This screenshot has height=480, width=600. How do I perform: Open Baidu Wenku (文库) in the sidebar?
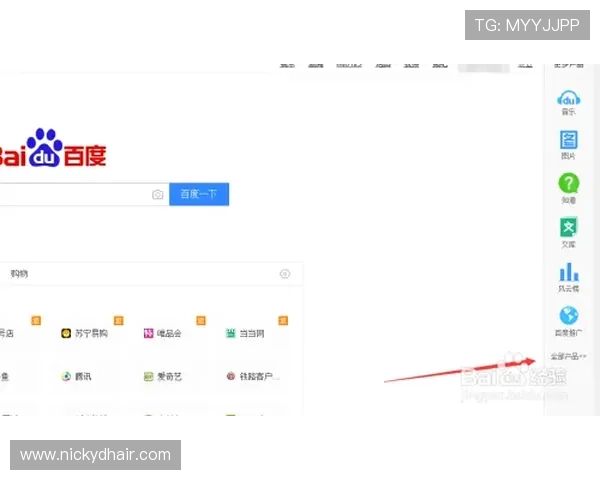[568, 232]
